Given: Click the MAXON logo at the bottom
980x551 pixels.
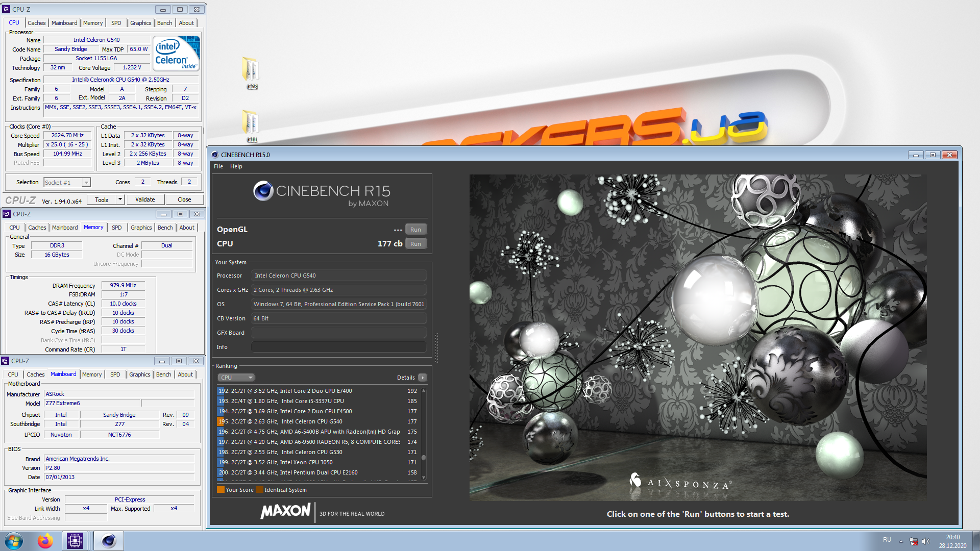Looking at the screenshot, I should pos(285,511).
